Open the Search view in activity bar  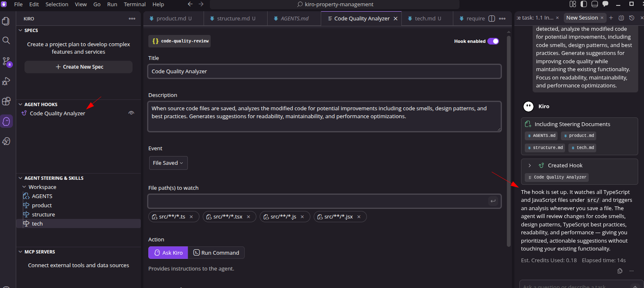(6, 40)
